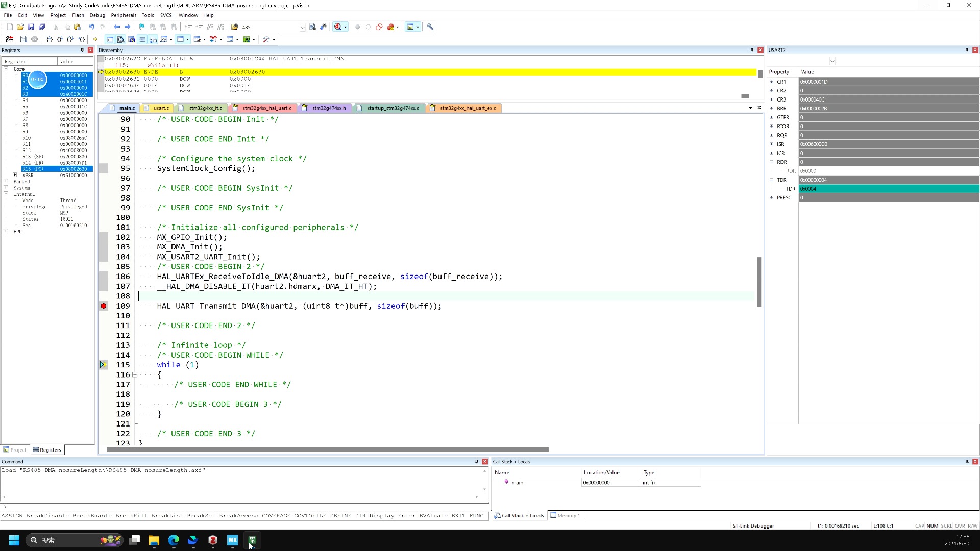Open File Explorer from the taskbar
This screenshot has height=551, width=980.
coord(154,540)
